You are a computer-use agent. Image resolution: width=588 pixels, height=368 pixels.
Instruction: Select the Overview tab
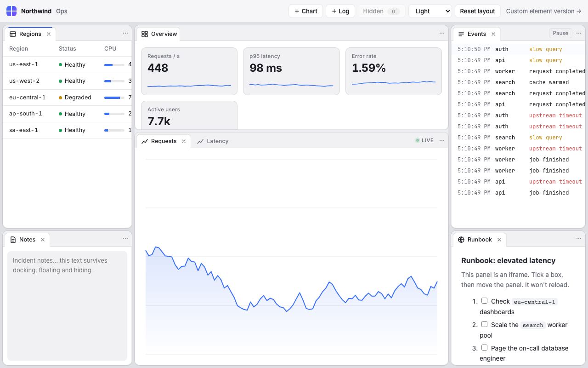pyautogui.click(x=159, y=34)
